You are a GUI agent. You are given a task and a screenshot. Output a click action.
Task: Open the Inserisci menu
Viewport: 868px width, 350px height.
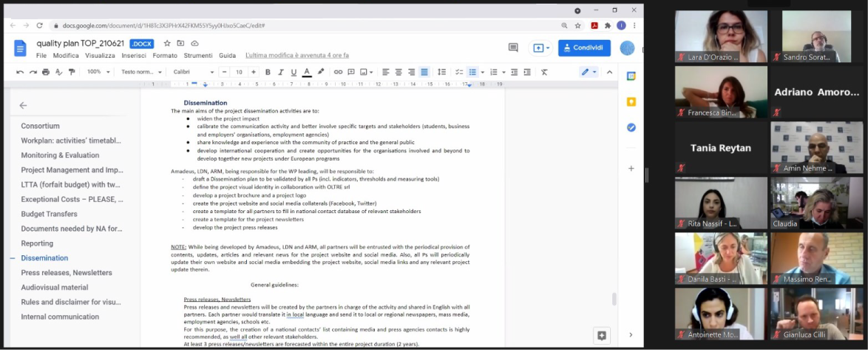click(134, 55)
